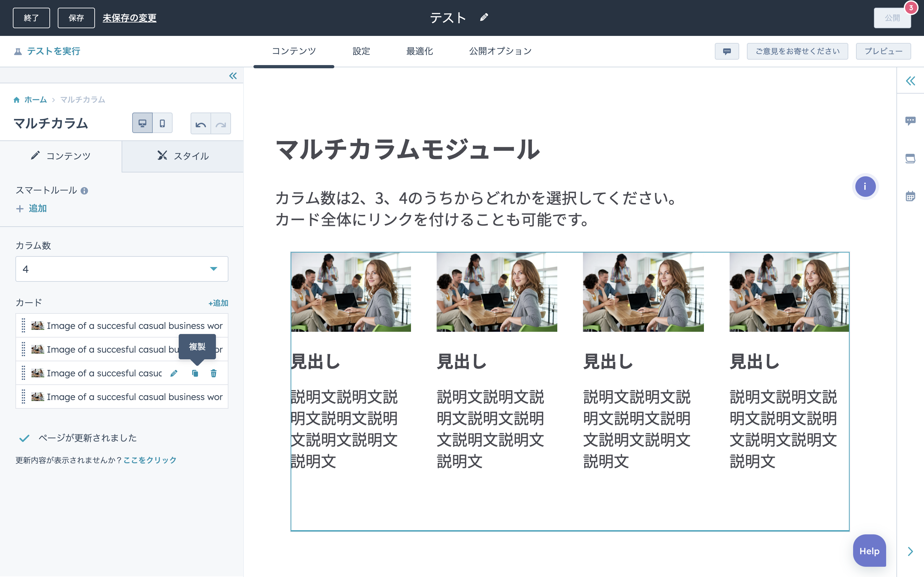Click the 保存 button
Image resolution: width=924 pixels, height=577 pixels.
pos(76,18)
